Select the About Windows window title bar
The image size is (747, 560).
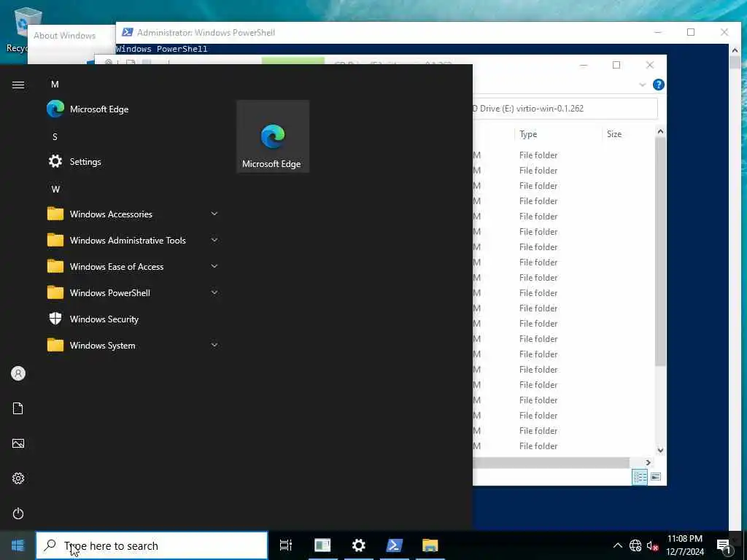(x=71, y=36)
